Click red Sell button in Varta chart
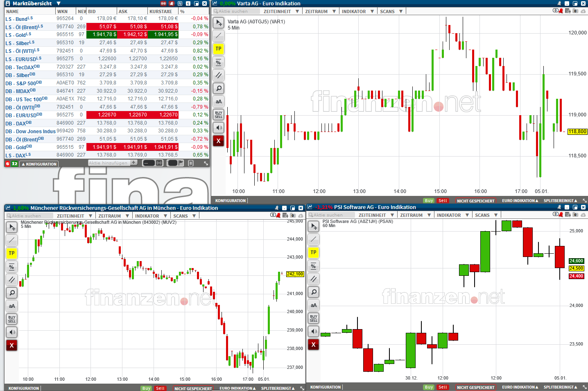Screen dimensions: 588x391 (x=443, y=201)
